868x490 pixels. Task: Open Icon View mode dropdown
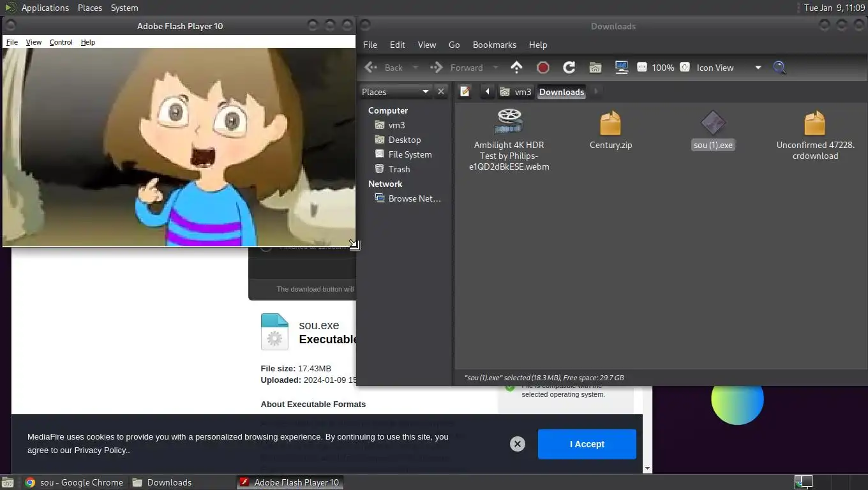[x=729, y=68]
